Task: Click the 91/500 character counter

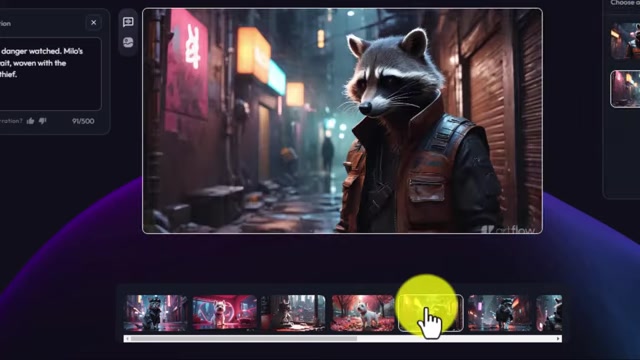Action: coord(83,121)
